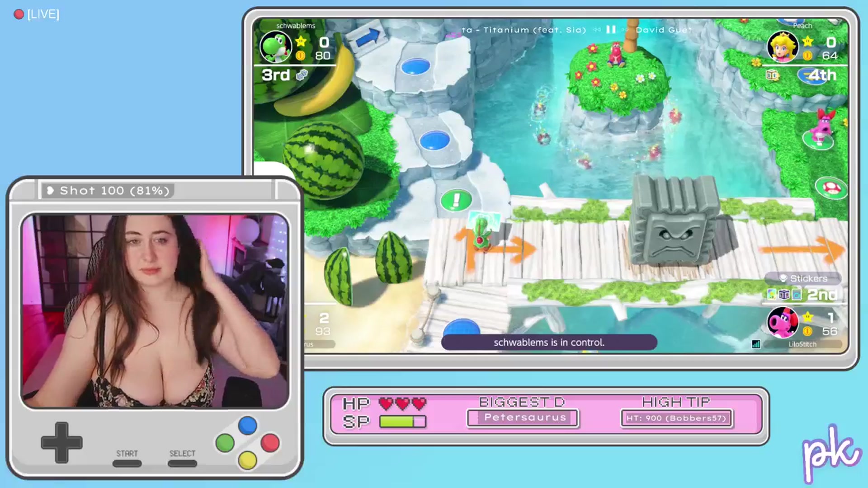Click the Petersaurus name box

523,418
